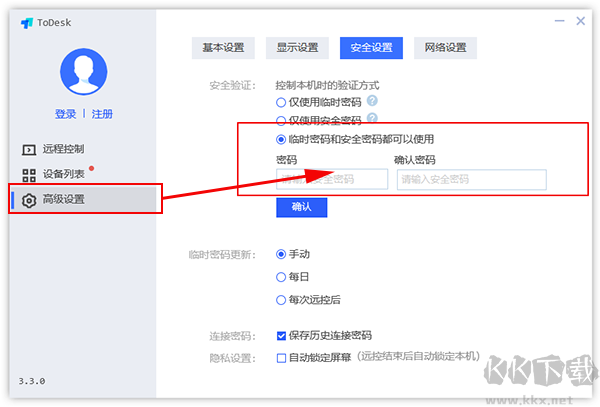This screenshot has height=407, width=600.
Task: Switch to 基本设置 tab
Action: [x=223, y=48]
